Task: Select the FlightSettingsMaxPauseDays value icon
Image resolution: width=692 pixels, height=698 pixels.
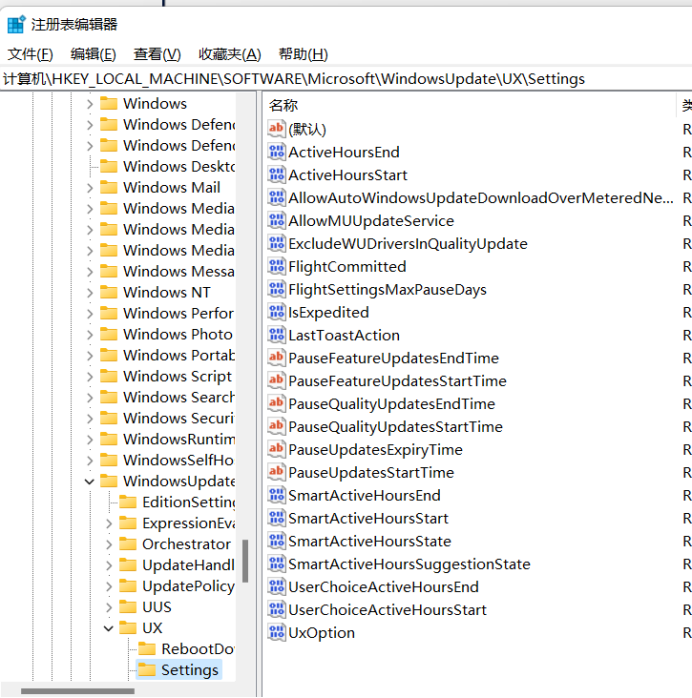Action: (x=276, y=289)
